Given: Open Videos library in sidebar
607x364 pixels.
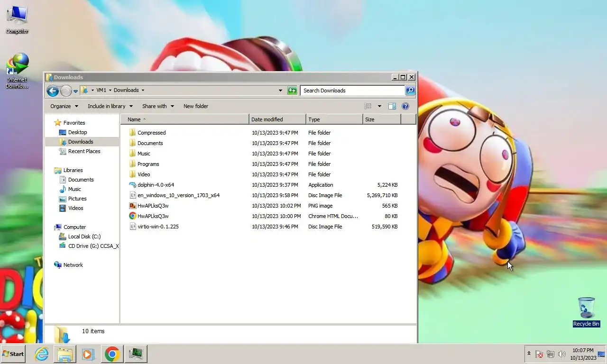Looking at the screenshot, I should point(75,208).
